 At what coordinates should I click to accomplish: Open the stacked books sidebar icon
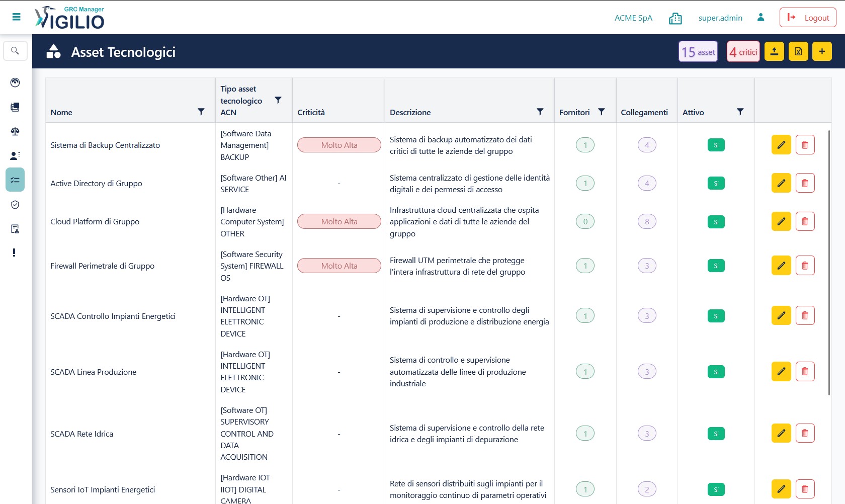click(x=15, y=107)
